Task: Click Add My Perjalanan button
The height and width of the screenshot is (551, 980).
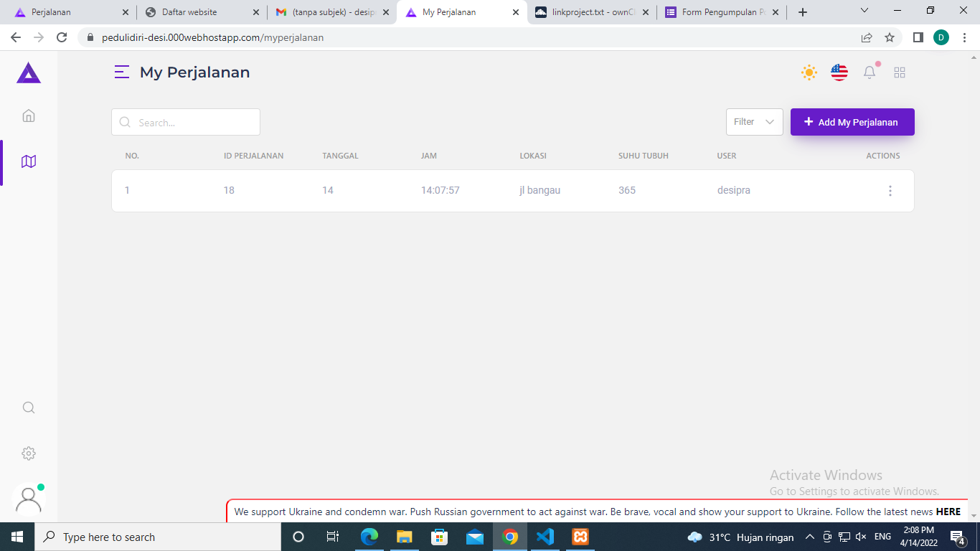Action: (x=852, y=122)
